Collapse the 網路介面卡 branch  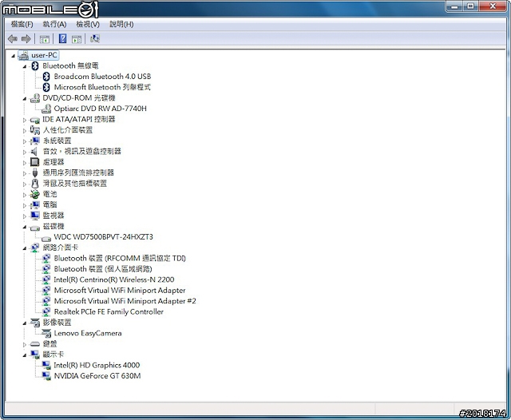[25, 248]
